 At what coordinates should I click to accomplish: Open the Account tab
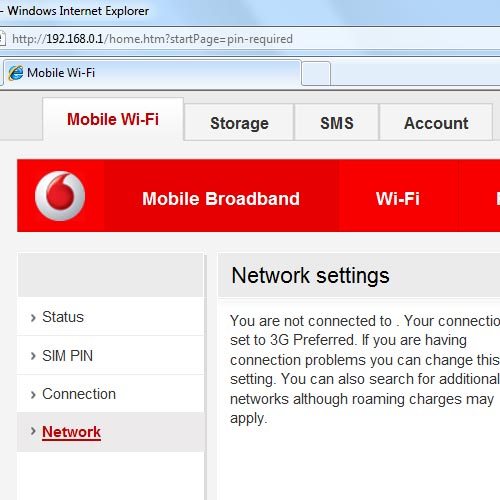436,122
